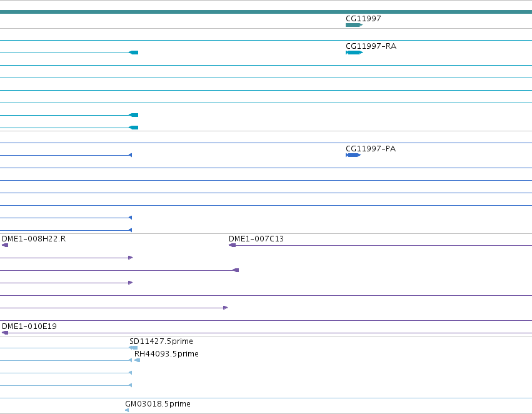Click the teal exon block left of CG11997-RA, same row
532x414 pixels.
[x=134, y=53]
